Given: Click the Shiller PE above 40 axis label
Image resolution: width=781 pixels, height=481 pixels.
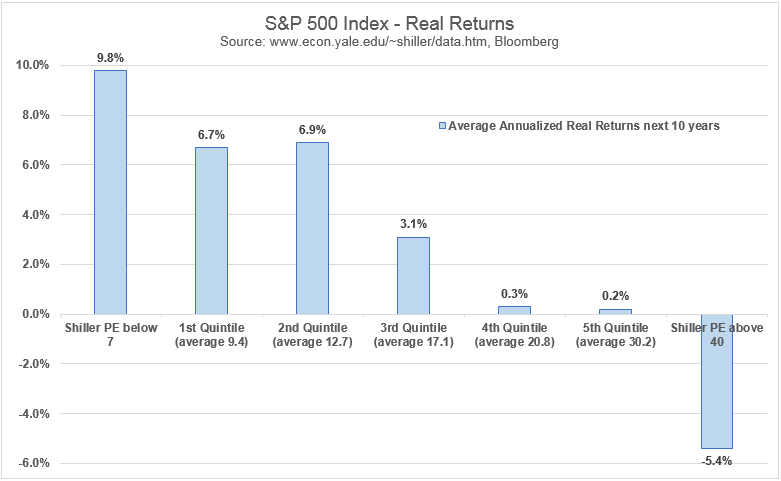Looking at the screenshot, I should pos(716,334).
